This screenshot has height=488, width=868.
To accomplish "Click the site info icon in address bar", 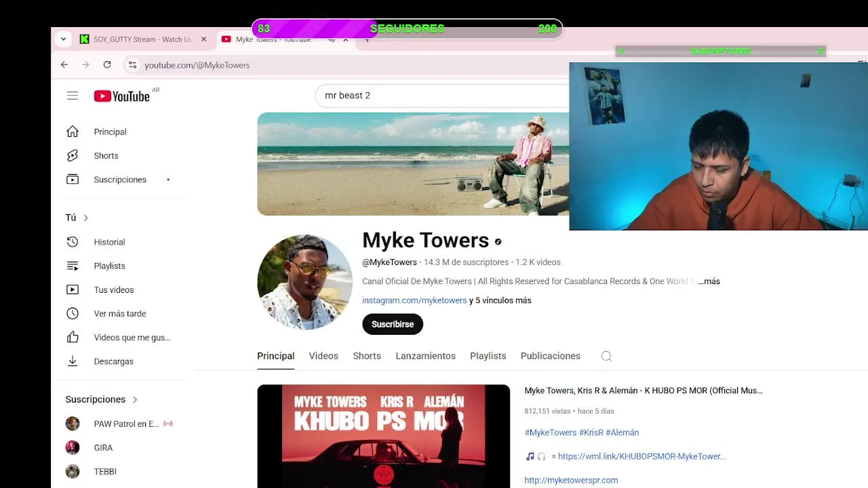I will click(x=132, y=65).
